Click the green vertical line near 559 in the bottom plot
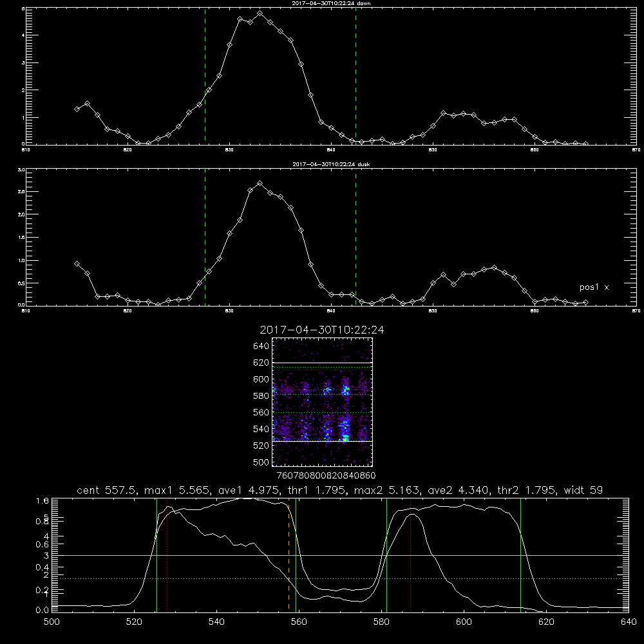The image size is (644, 644). [296, 554]
